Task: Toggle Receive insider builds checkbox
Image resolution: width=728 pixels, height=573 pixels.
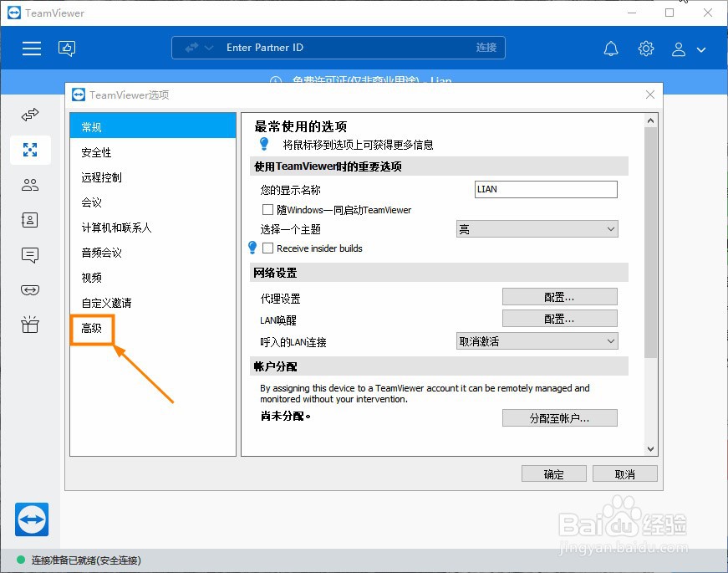Action: point(267,248)
